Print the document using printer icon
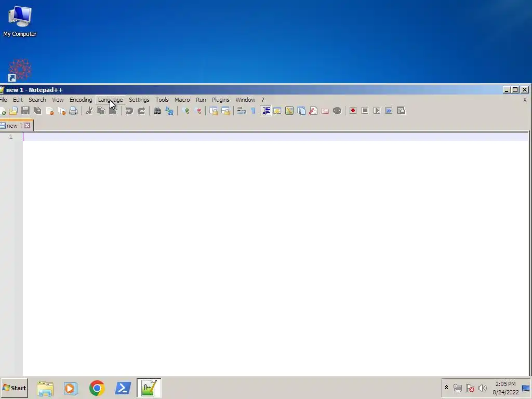Screen dimensions: 532x399 coord(73,111)
